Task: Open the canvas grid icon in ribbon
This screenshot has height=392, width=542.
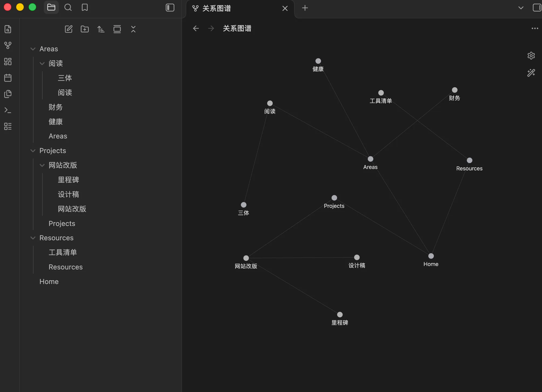Action: click(8, 62)
